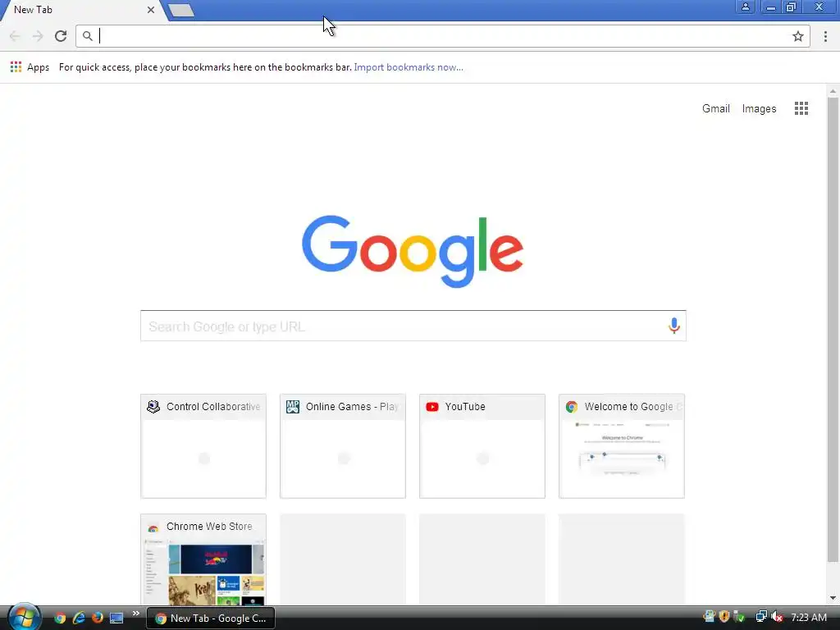Click the security shield tray icon
Screen dimensions: 840x630
[724, 617]
